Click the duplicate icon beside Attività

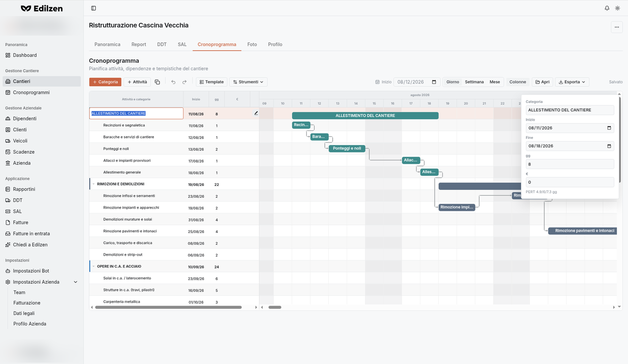click(157, 82)
